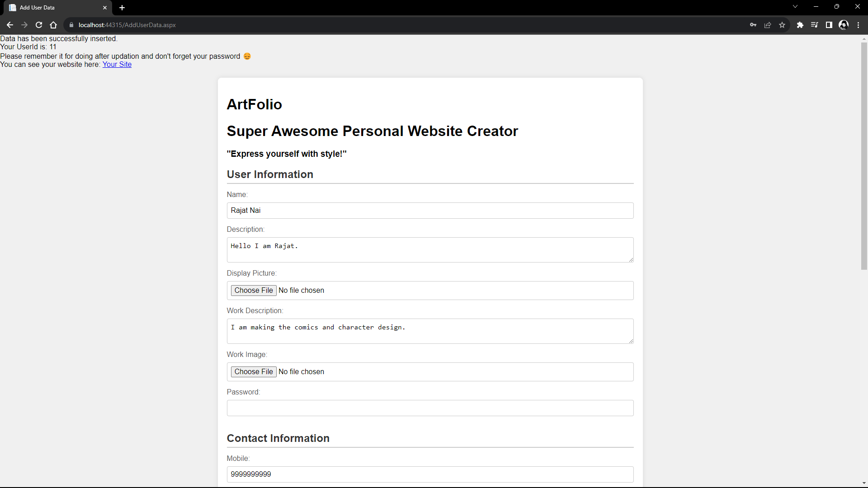Open the media control icon
The width and height of the screenshot is (868, 488).
[815, 25]
